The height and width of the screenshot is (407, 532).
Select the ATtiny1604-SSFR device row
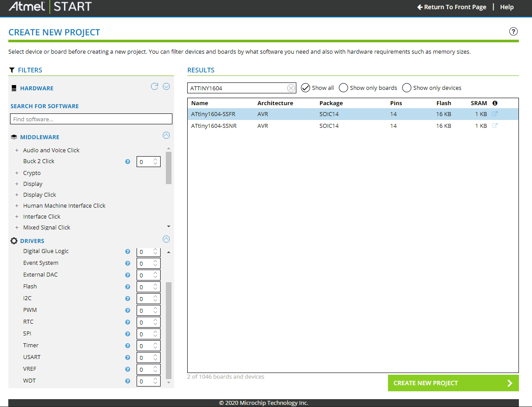click(x=353, y=114)
